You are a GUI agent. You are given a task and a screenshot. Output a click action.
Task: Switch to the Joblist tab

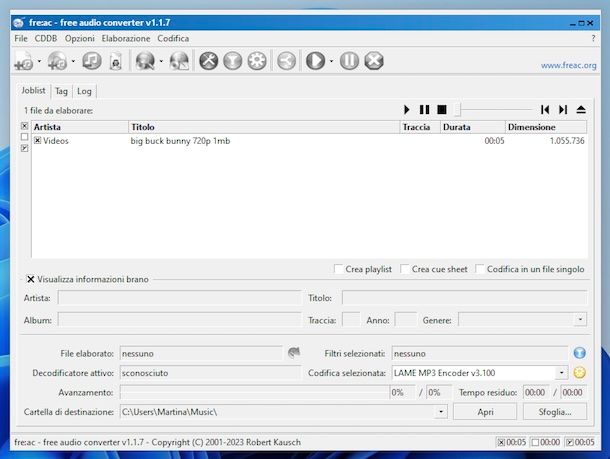pyautogui.click(x=33, y=90)
